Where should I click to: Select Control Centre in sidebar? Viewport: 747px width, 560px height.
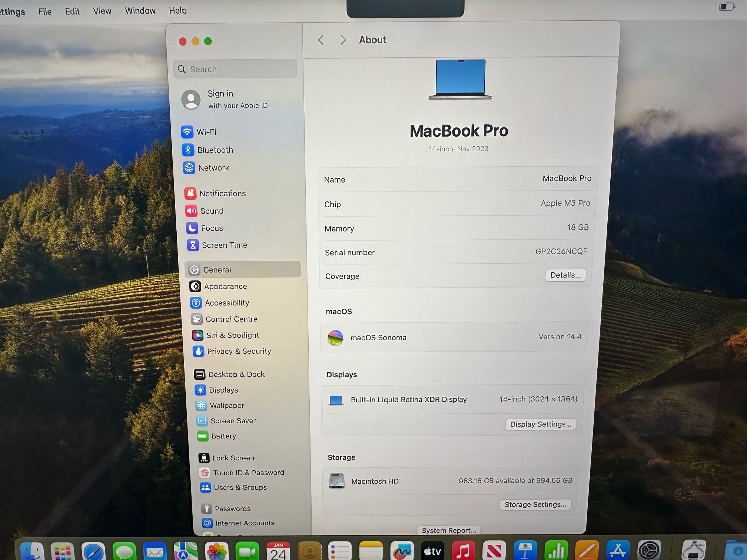(224, 319)
